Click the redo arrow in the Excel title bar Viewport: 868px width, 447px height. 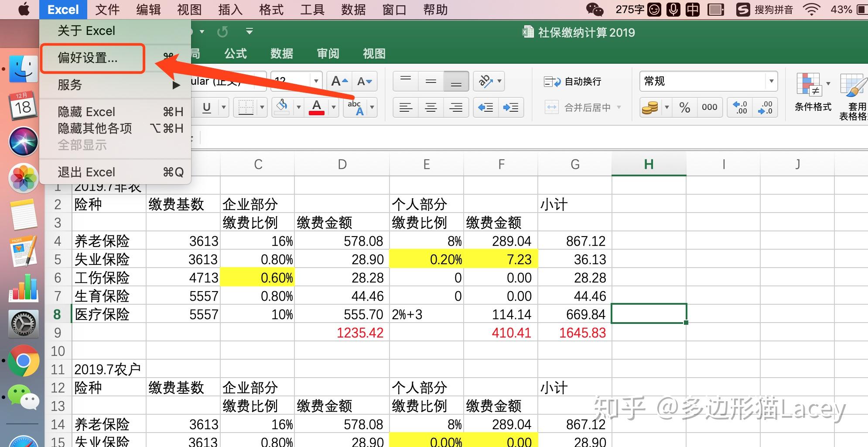tap(222, 32)
